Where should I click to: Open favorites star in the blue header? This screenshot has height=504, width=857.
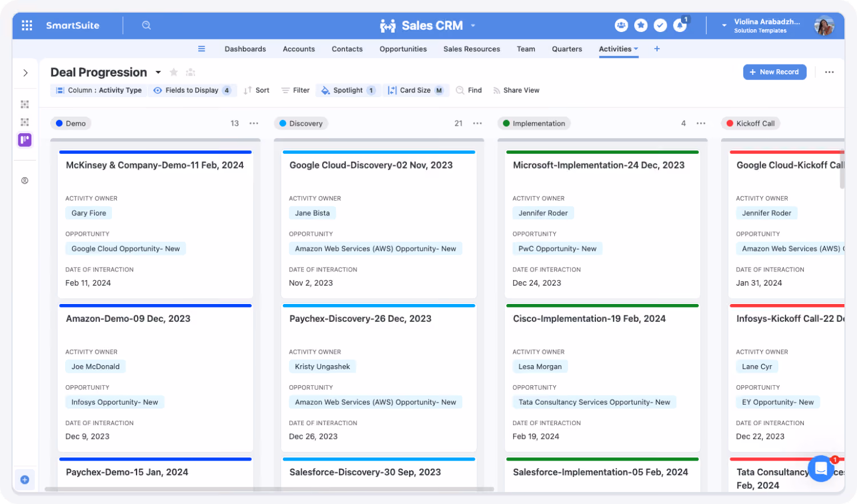click(641, 25)
